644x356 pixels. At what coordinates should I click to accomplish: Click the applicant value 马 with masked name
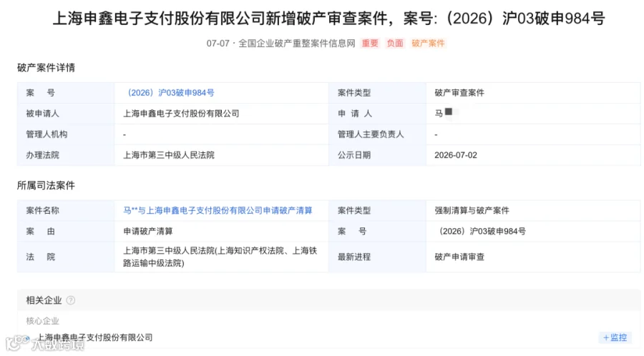coord(446,113)
